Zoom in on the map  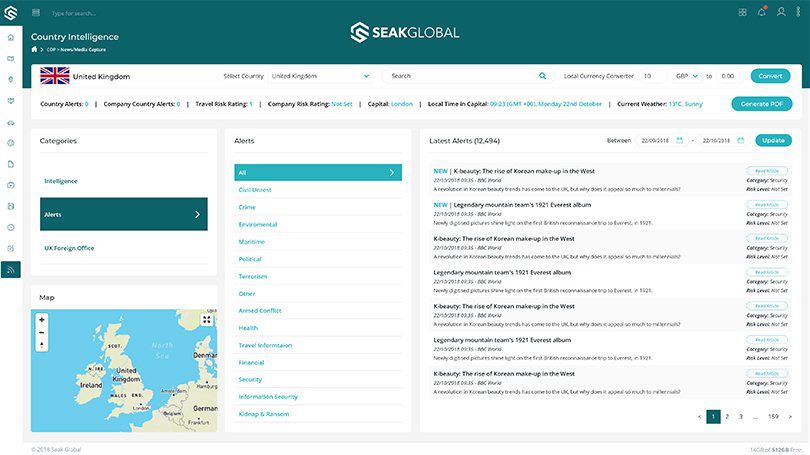pos(42,320)
